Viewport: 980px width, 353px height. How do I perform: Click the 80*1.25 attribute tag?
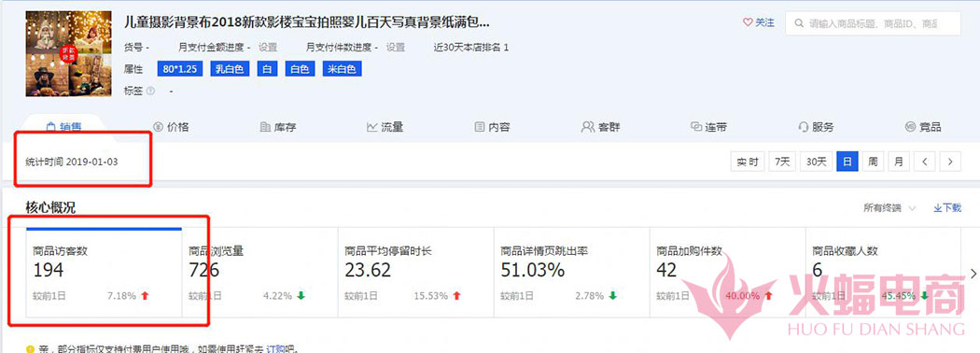click(181, 69)
